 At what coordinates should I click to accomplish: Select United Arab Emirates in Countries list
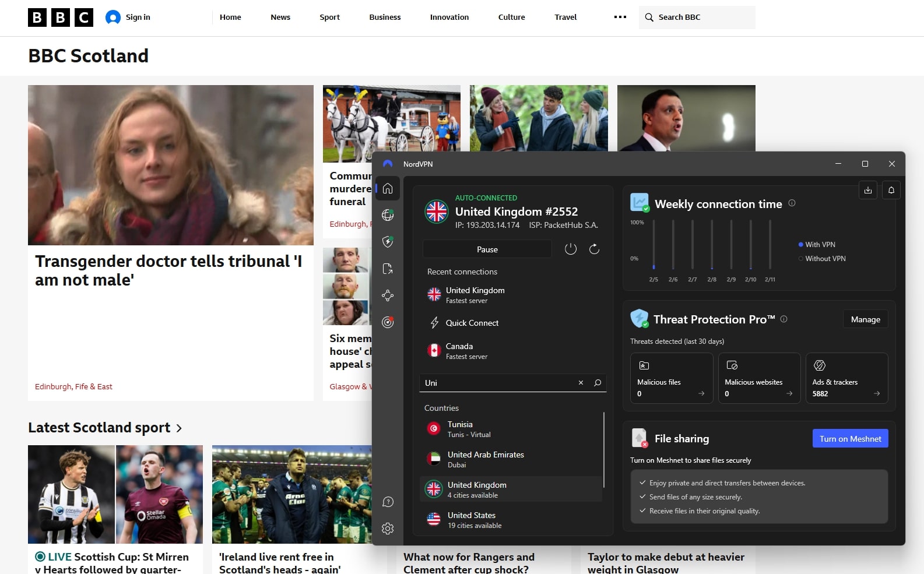point(511,459)
